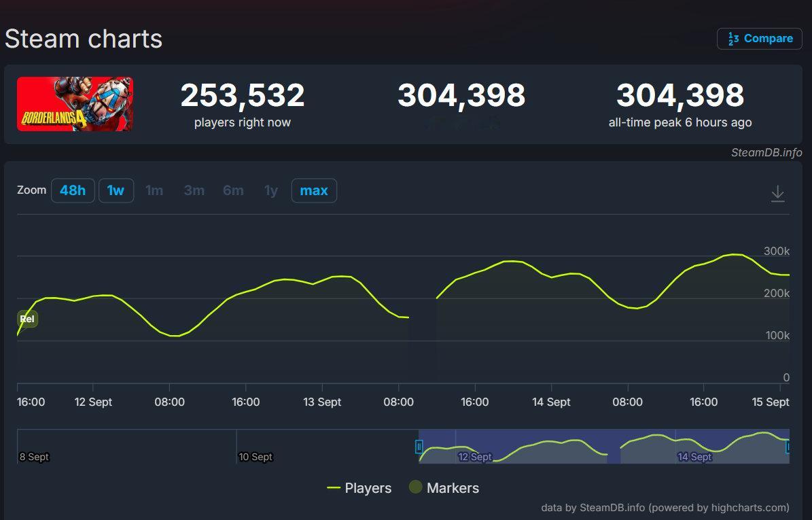Image resolution: width=812 pixels, height=520 pixels.
Task: Toggle the Players series in legend
Action: click(359, 488)
